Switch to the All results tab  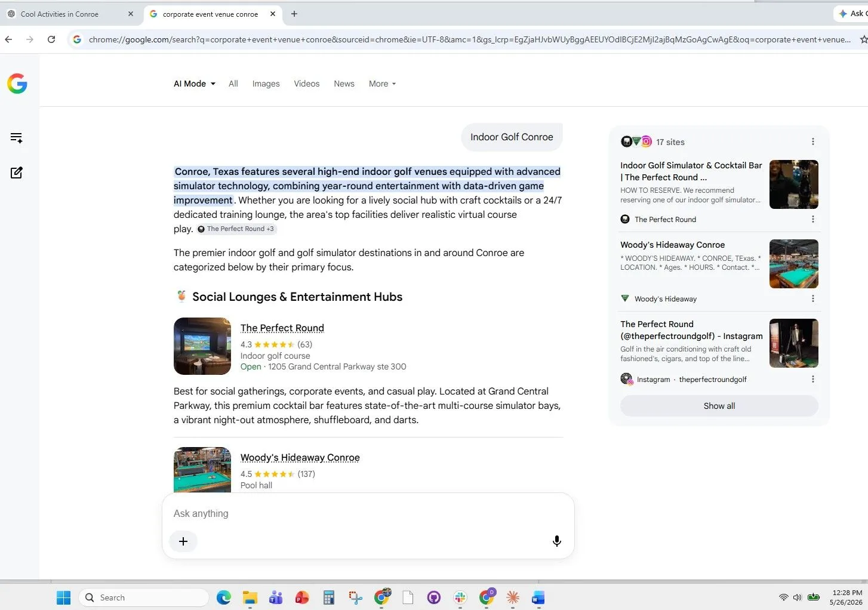coord(233,84)
